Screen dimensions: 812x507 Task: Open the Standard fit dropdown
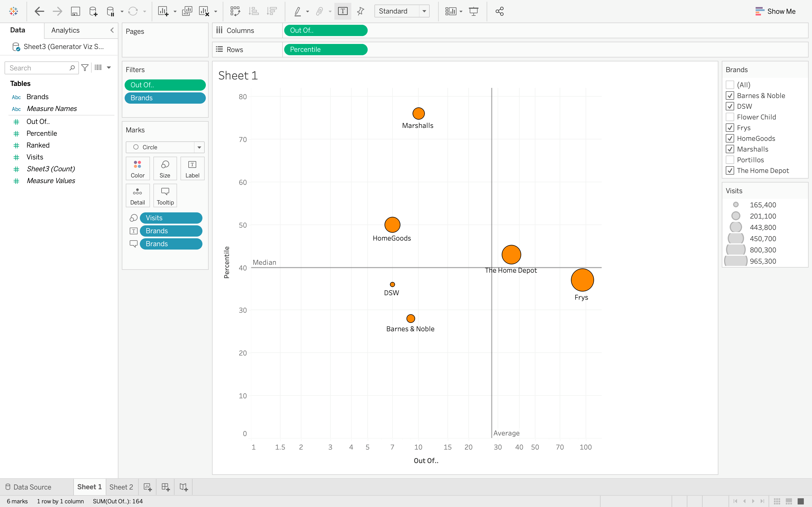tap(424, 11)
